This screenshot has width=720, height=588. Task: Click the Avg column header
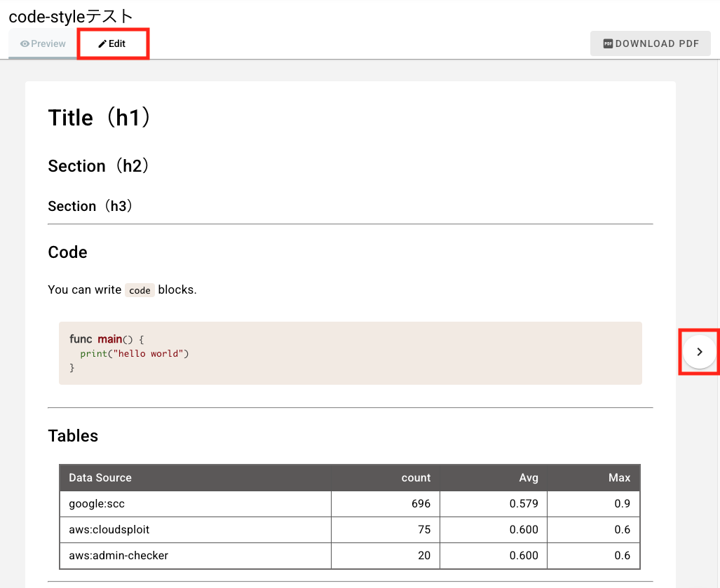[494, 478]
